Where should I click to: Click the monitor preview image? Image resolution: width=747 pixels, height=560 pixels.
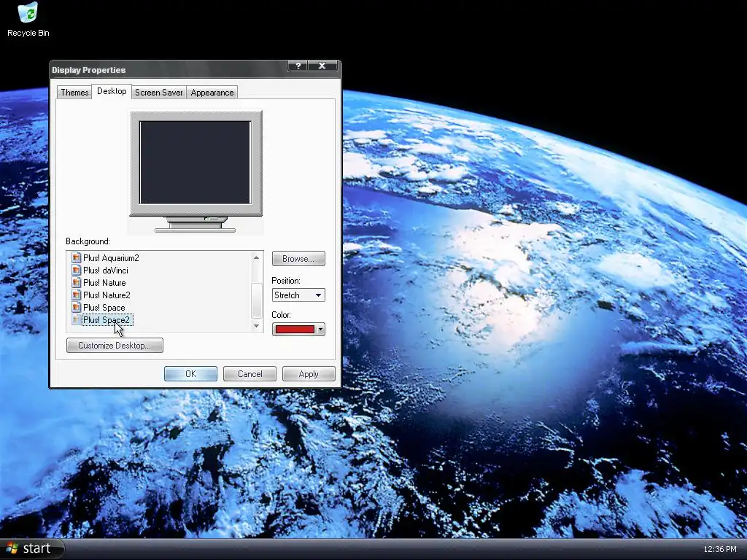pos(196,171)
